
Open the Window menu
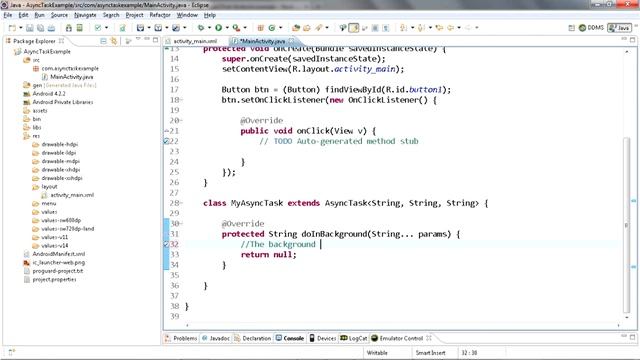pyautogui.click(x=187, y=15)
